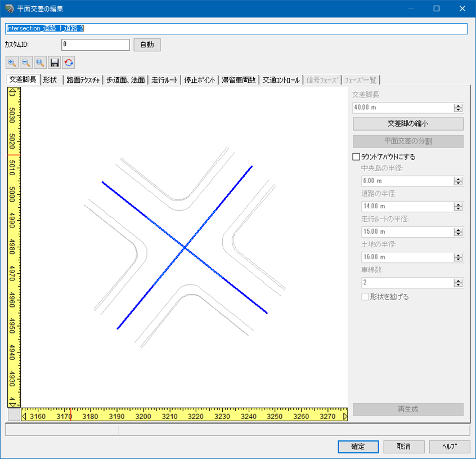
Task: Select the 走行ルート tab
Action: point(165,80)
